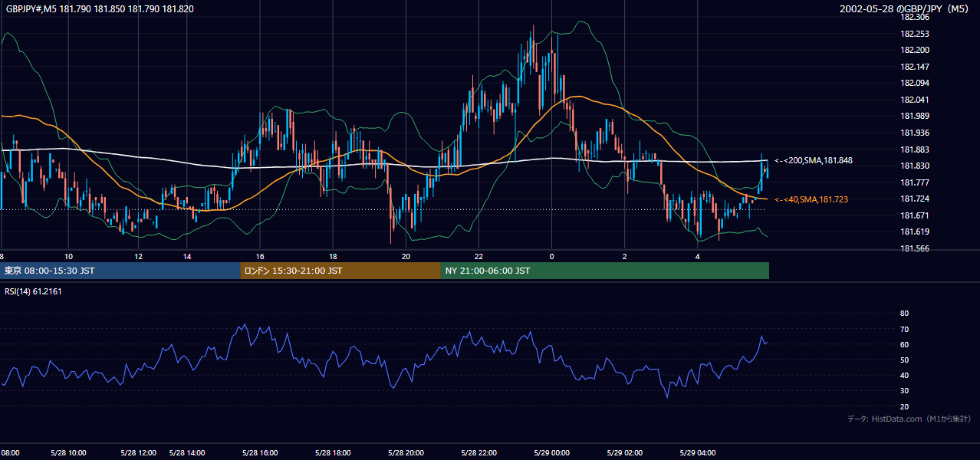Screen dimensions: 980x460
Task: Click price axis label 182.253
Action: (x=914, y=34)
